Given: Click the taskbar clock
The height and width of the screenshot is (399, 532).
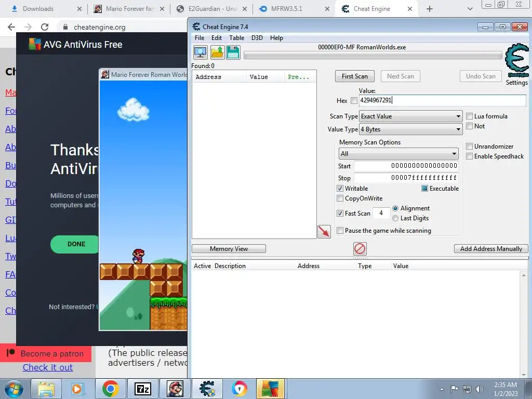Looking at the screenshot, I should (506, 389).
